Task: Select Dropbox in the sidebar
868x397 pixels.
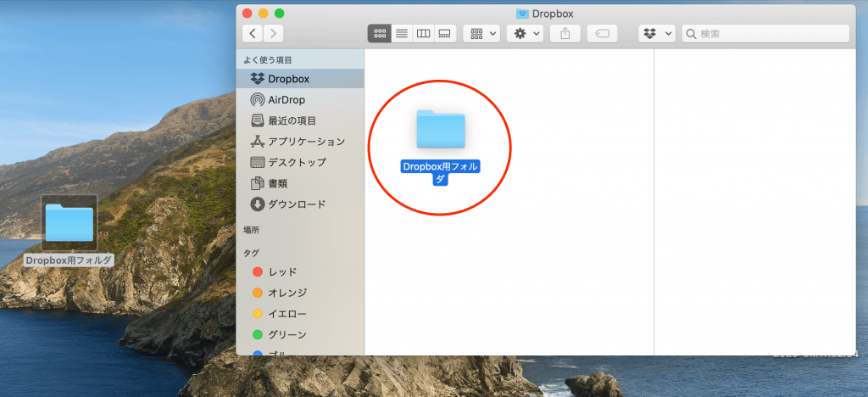Action: [x=300, y=79]
